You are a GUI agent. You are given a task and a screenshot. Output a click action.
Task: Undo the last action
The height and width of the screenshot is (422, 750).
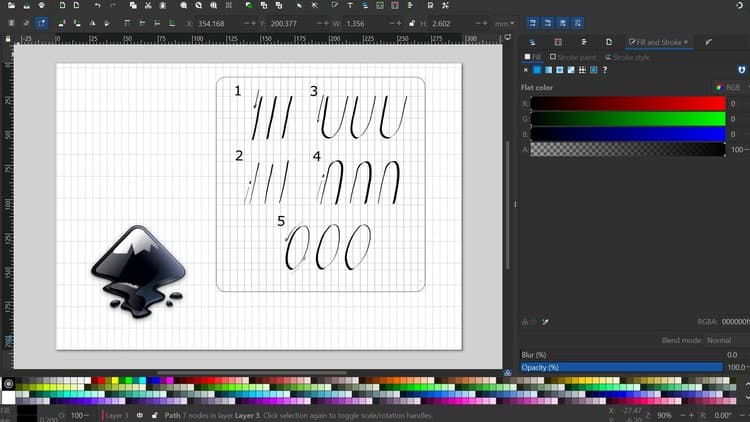coord(98,5)
